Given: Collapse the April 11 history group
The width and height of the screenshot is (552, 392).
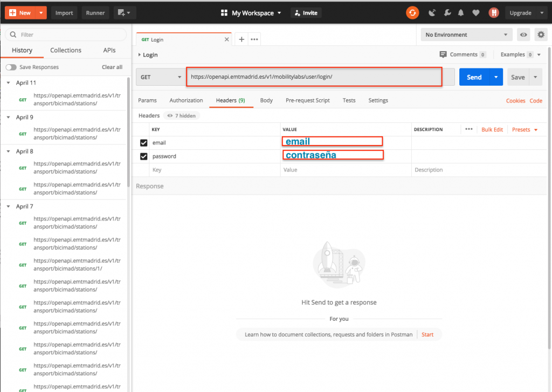Looking at the screenshot, I should (x=9, y=83).
